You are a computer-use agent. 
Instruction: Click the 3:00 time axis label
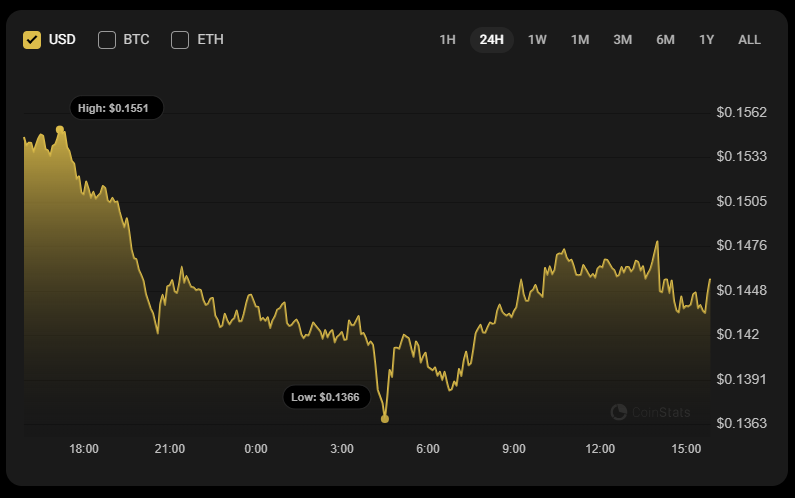pos(342,449)
